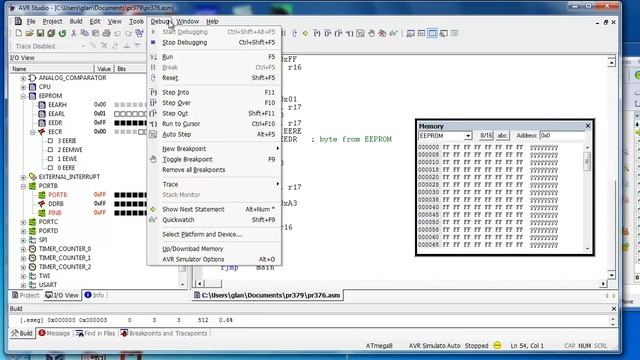
Task: Select AVR Simulator Options menu entry
Action: pyautogui.click(x=215, y=260)
